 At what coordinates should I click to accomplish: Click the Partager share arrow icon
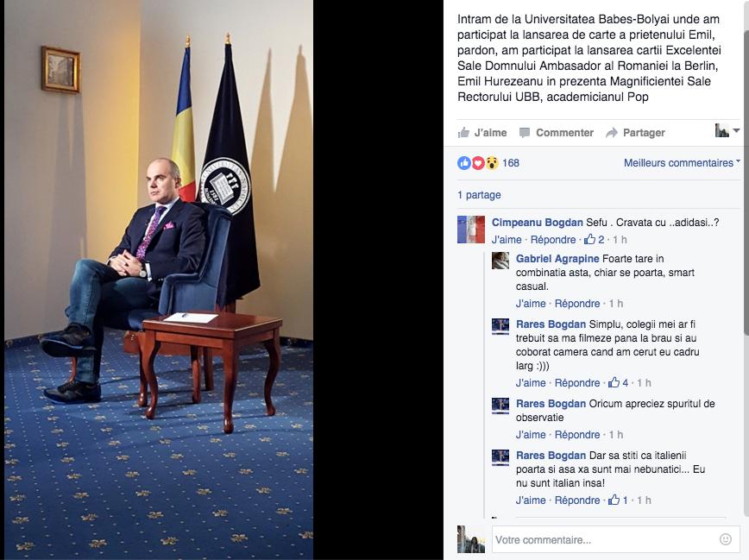612,133
